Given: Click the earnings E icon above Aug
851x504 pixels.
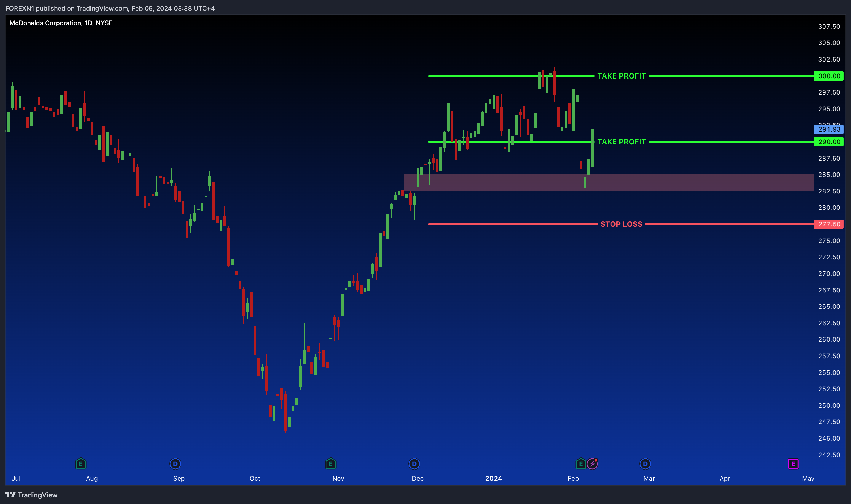Looking at the screenshot, I should click(x=81, y=464).
